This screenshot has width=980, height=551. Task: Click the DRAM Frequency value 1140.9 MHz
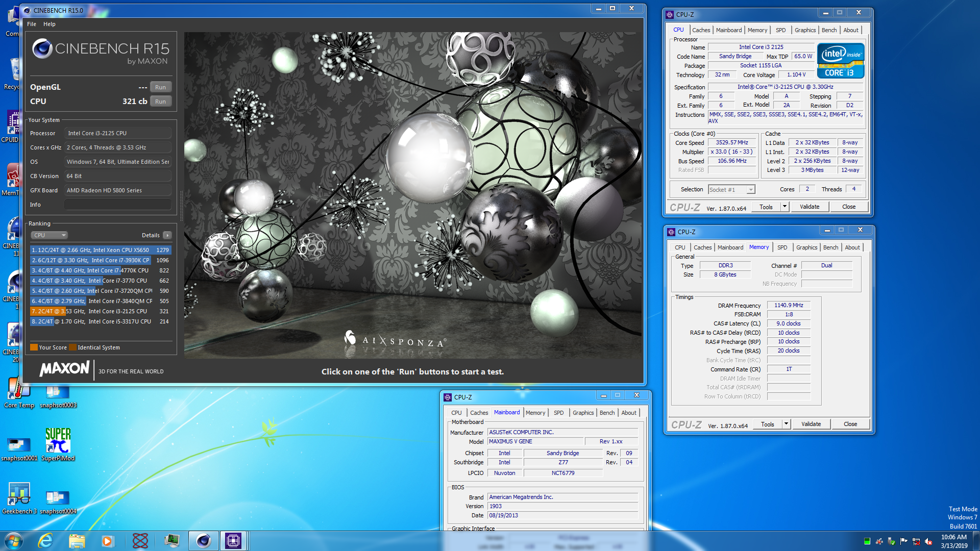click(789, 305)
